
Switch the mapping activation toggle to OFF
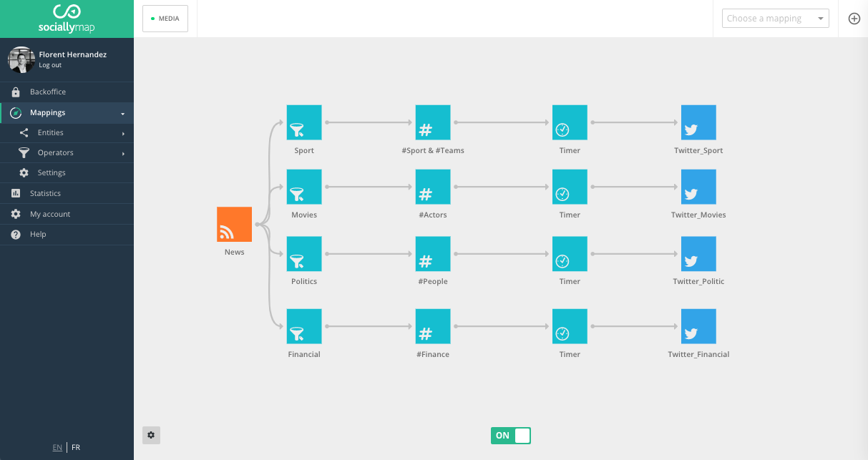(522, 435)
